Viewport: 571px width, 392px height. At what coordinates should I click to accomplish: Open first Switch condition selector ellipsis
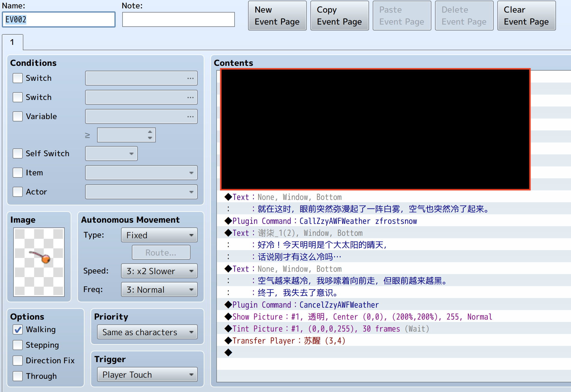[x=190, y=78]
